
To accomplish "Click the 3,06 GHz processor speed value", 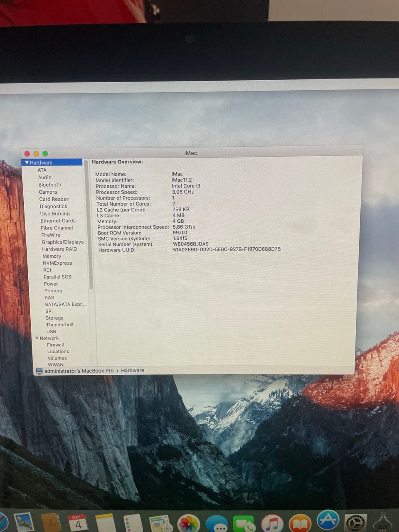I will click(183, 192).
